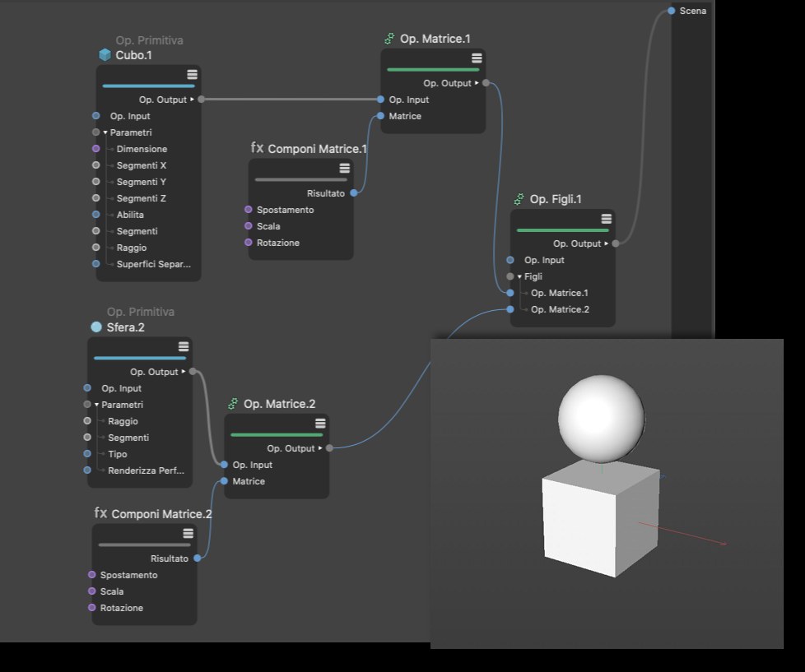This screenshot has width=805, height=672.
Task: Click the Op. Figli.1 node type icon
Action: [x=519, y=199]
